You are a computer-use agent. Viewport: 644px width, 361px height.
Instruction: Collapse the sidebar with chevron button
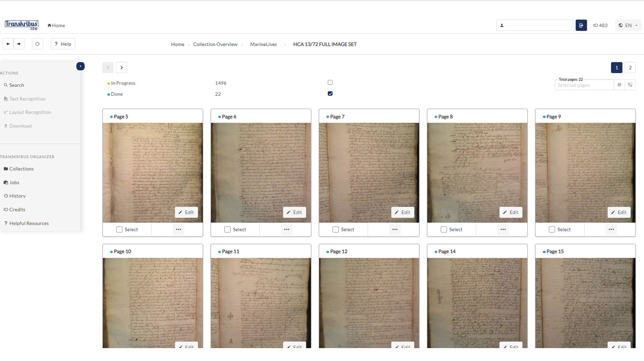80,66
